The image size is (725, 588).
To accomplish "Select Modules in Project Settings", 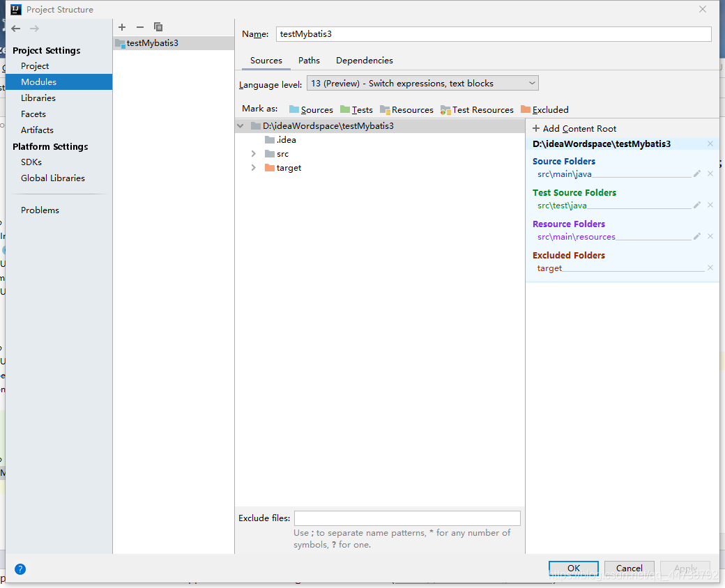I will tap(59, 82).
